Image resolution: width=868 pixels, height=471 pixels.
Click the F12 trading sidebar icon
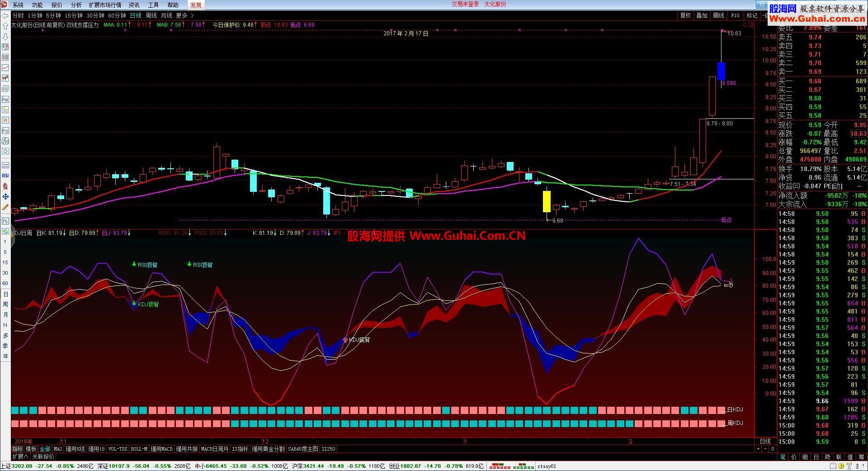tap(5, 131)
